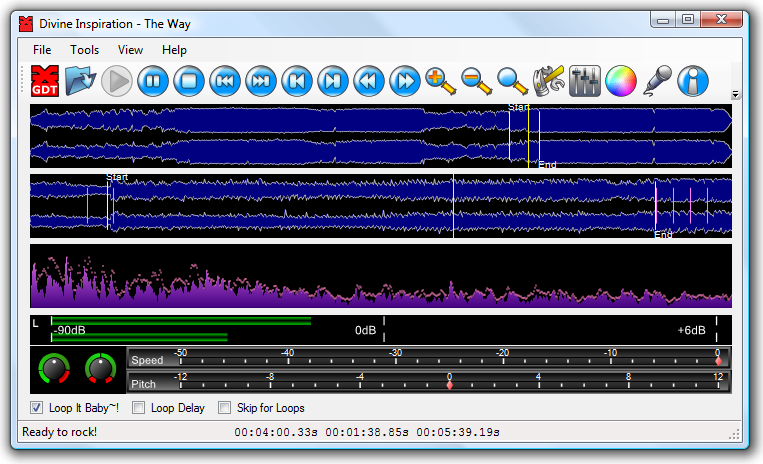Zoom in with the plus magnifier icon
The width and height of the screenshot is (763, 464).
[x=440, y=81]
